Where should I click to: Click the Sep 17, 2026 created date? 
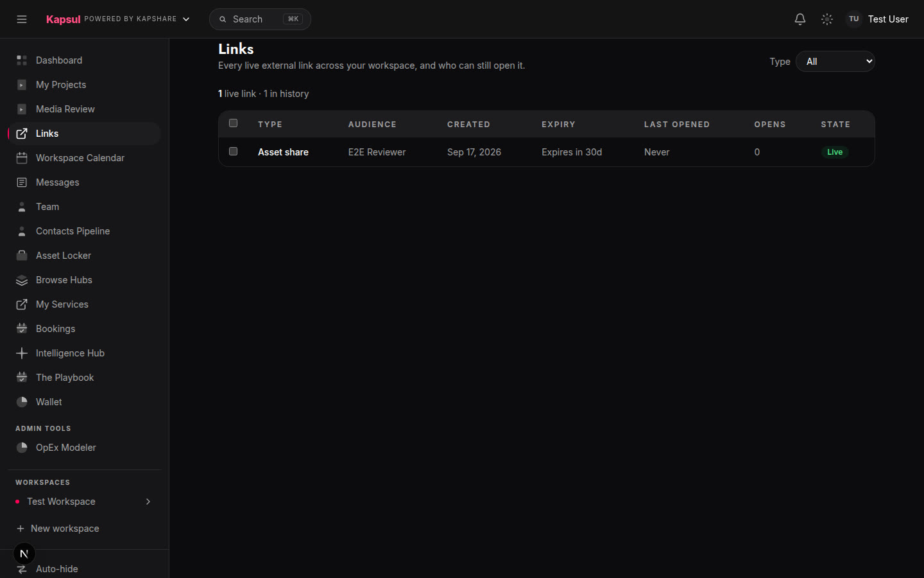click(474, 152)
